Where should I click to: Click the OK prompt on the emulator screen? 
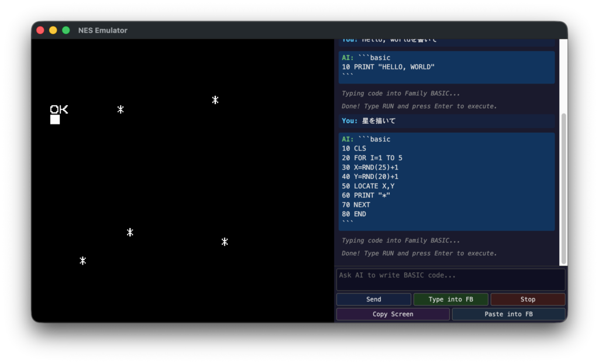point(59,109)
